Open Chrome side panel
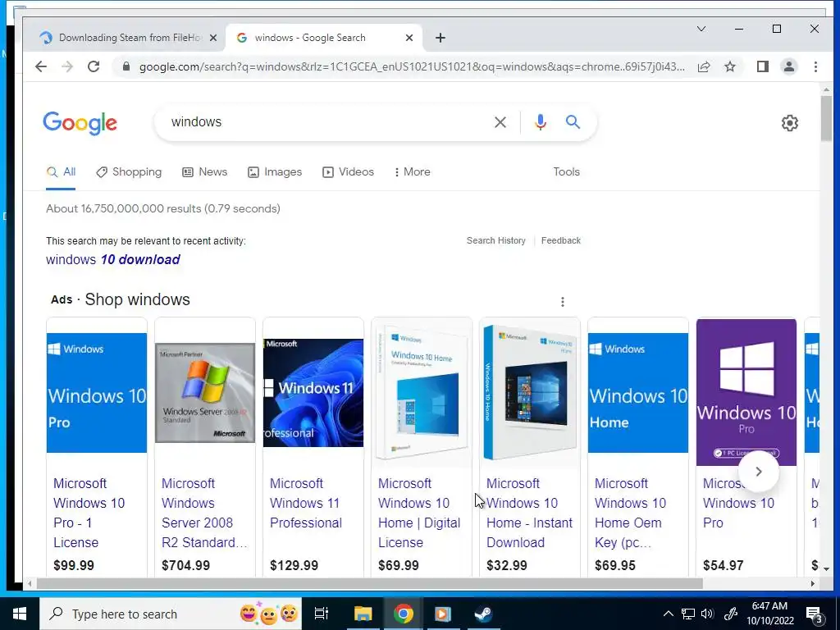Screen dimensions: 840x630 (762, 66)
